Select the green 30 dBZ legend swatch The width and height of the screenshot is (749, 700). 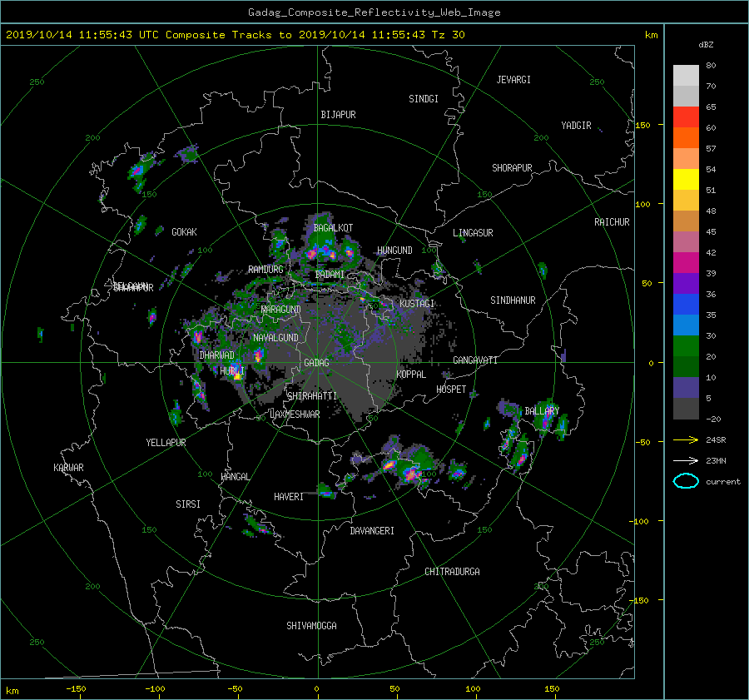(686, 345)
